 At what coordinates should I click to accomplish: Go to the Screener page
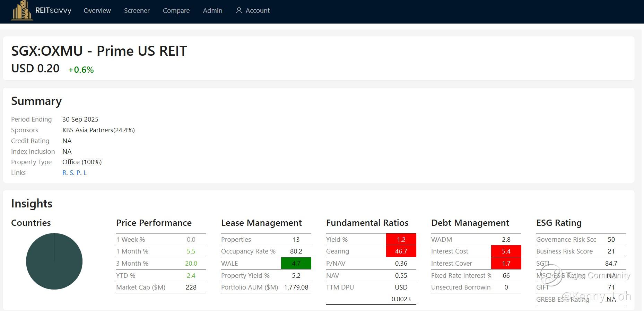pos(137,11)
